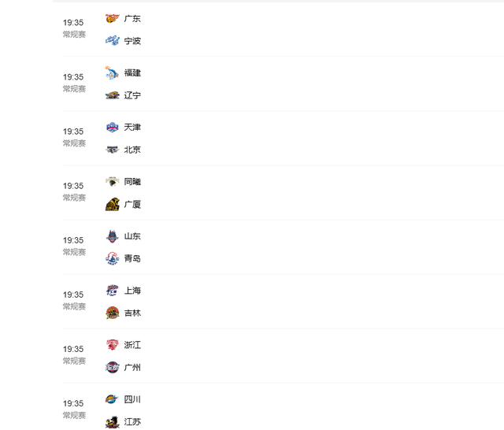Open the 浙江 team name link
The height and width of the screenshot is (430, 504).
tap(133, 345)
